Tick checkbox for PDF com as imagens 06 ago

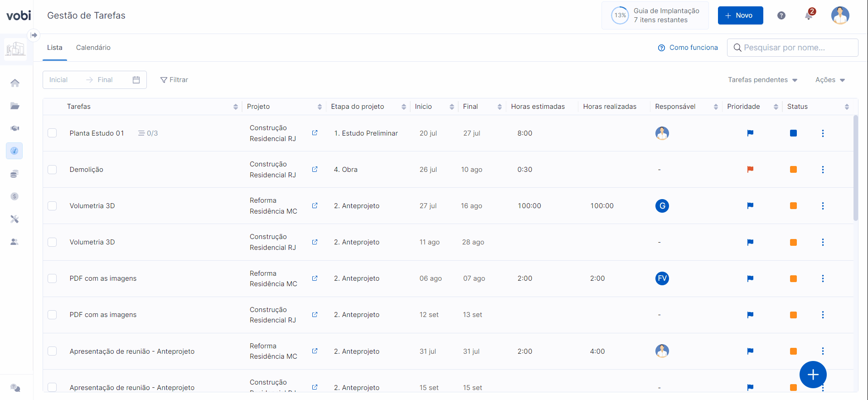coord(53,278)
